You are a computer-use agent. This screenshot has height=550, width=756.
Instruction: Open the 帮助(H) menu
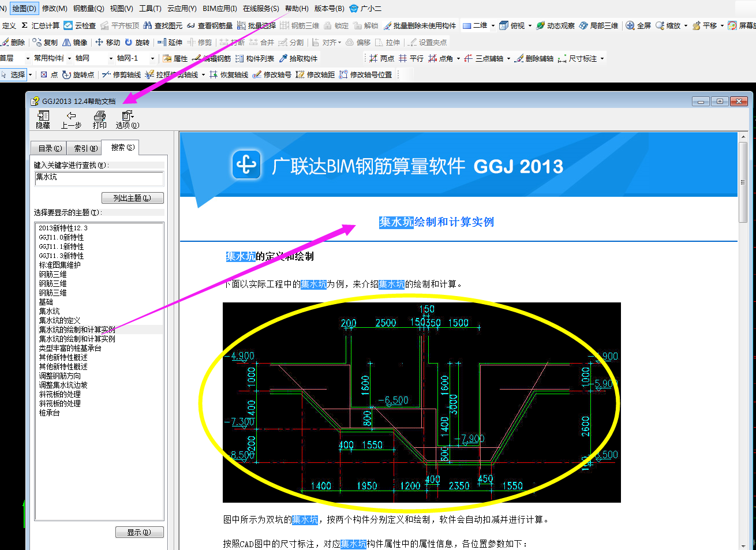point(297,9)
